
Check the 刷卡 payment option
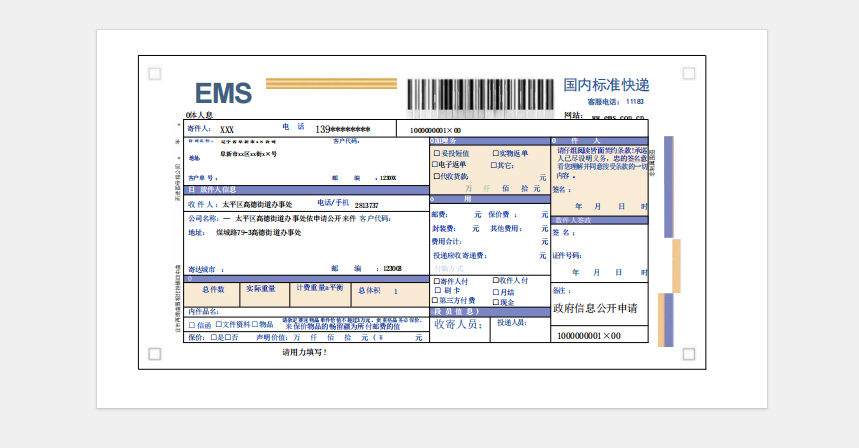(438, 290)
